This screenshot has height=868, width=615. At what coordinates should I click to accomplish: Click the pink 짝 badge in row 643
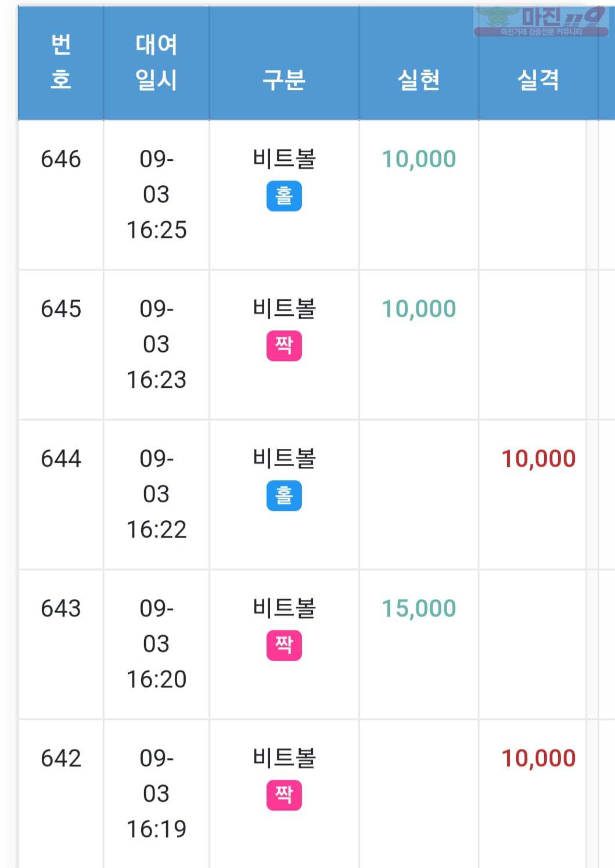click(x=284, y=645)
